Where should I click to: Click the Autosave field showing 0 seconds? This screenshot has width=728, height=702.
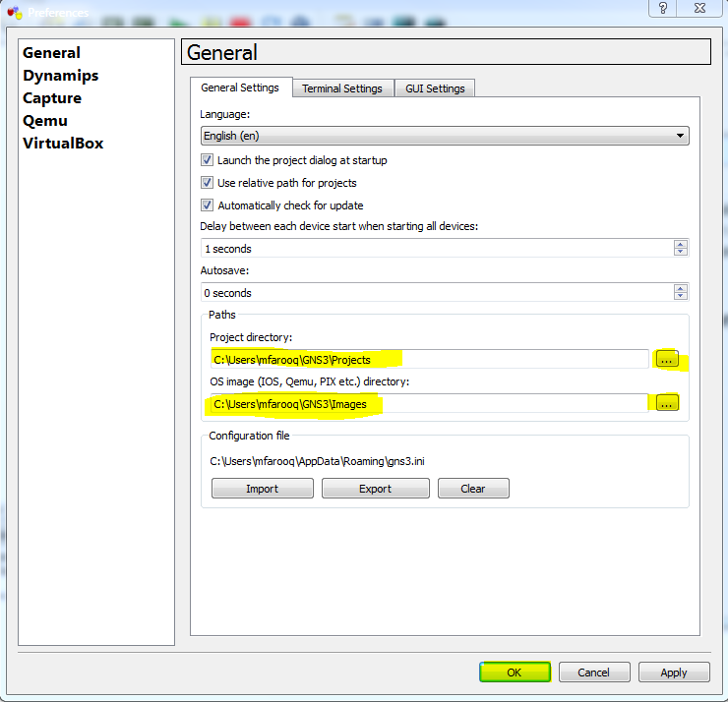click(x=437, y=293)
